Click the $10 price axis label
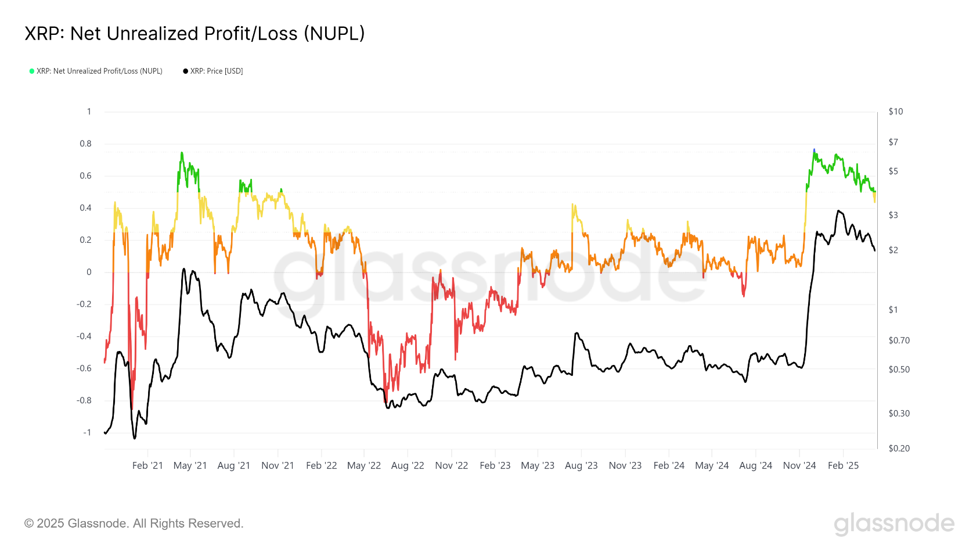Image resolution: width=980 pixels, height=552 pixels. (x=896, y=112)
